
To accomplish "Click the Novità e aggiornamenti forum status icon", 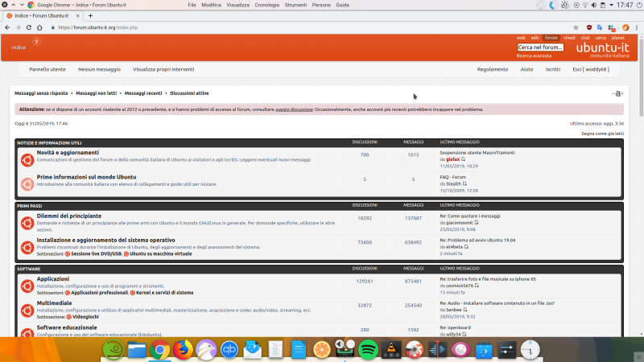I will tap(27, 159).
